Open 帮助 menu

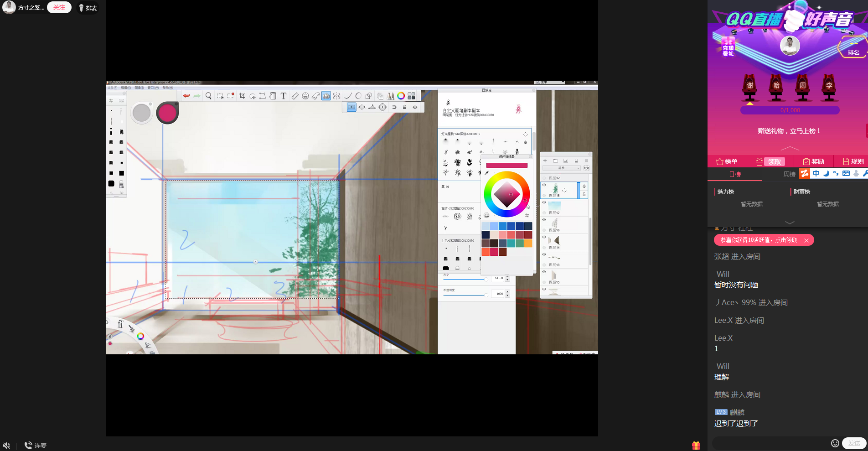click(x=168, y=88)
